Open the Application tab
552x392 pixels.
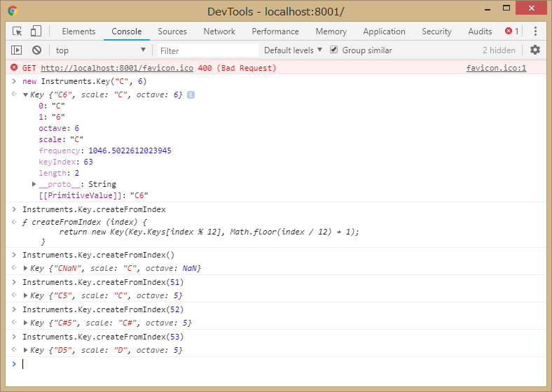coord(384,31)
